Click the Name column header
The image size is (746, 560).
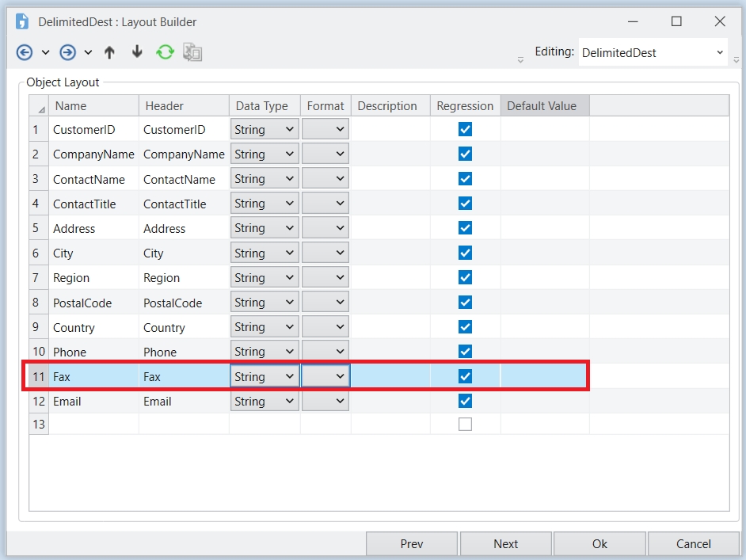[x=93, y=106]
